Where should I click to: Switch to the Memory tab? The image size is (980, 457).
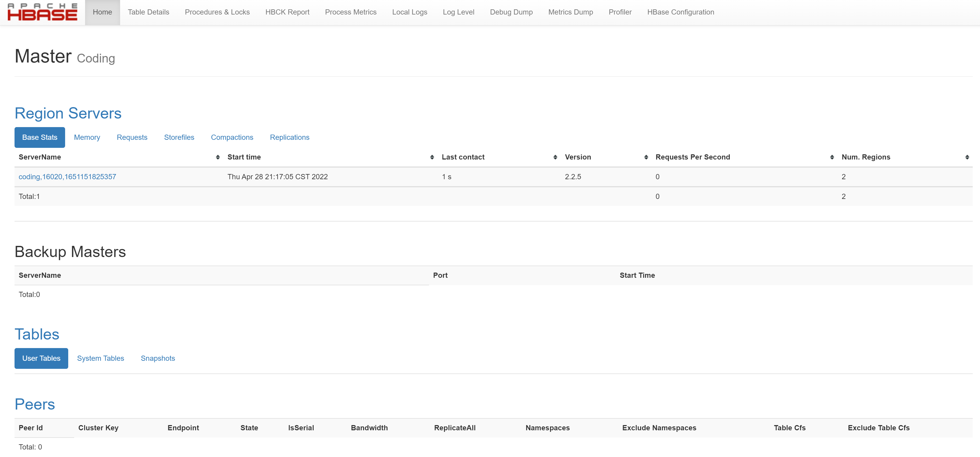pos(87,137)
